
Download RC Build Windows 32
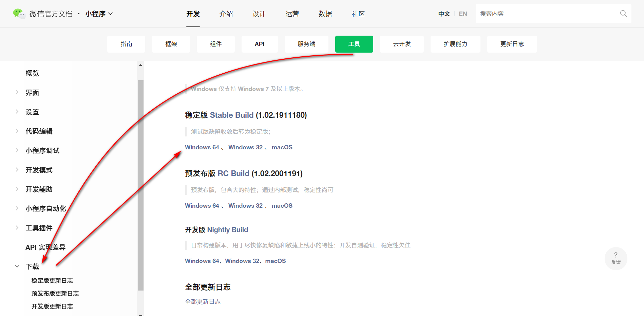point(245,206)
